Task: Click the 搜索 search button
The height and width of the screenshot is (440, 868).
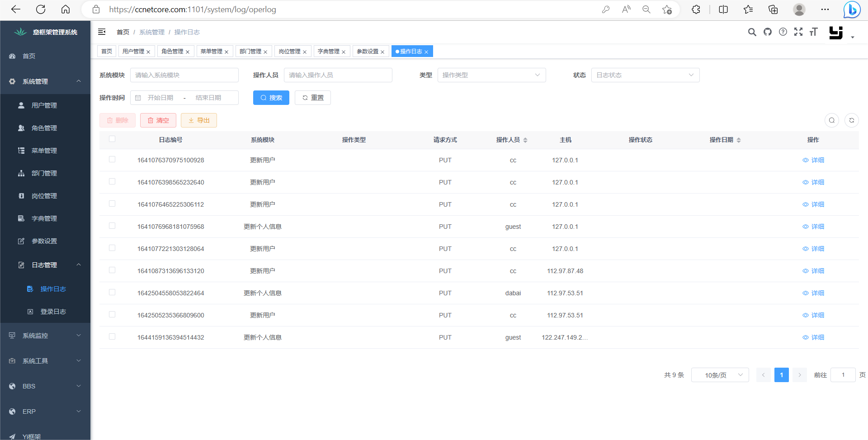Action: (271, 97)
